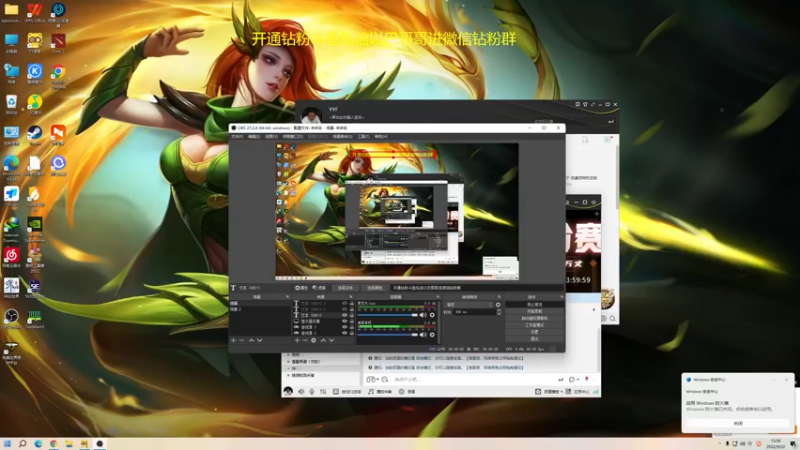Toggle eye visibility for display capture source

tap(345, 321)
